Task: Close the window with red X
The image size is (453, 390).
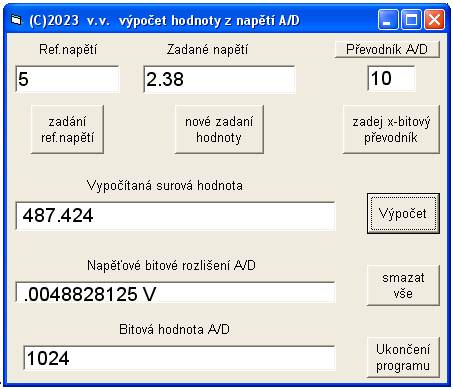Action: coord(434,20)
